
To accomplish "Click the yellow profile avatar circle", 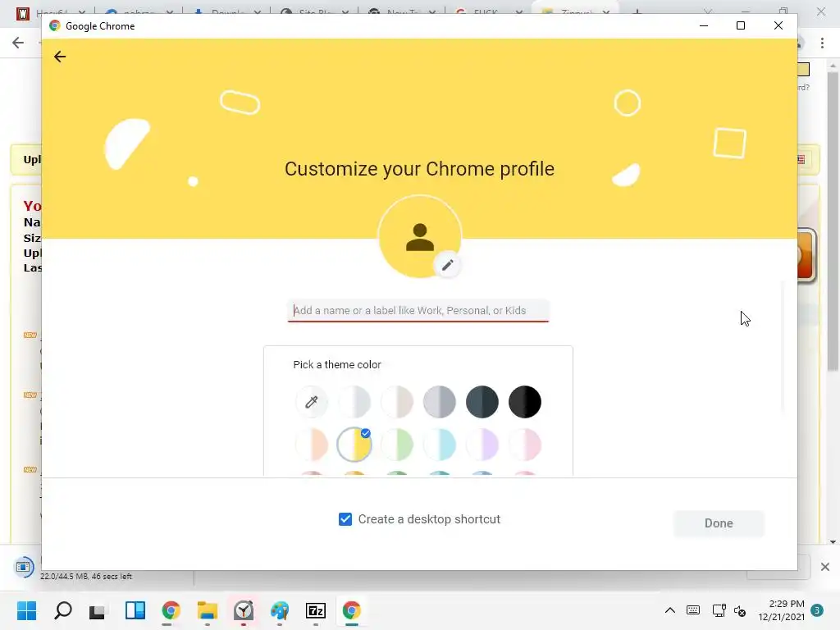I will (419, 236).
